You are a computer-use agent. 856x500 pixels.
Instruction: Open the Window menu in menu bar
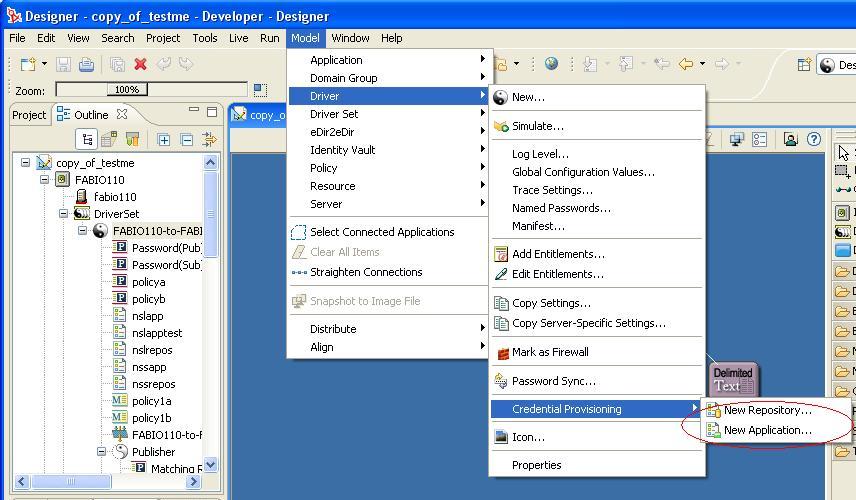coord(350,38)
